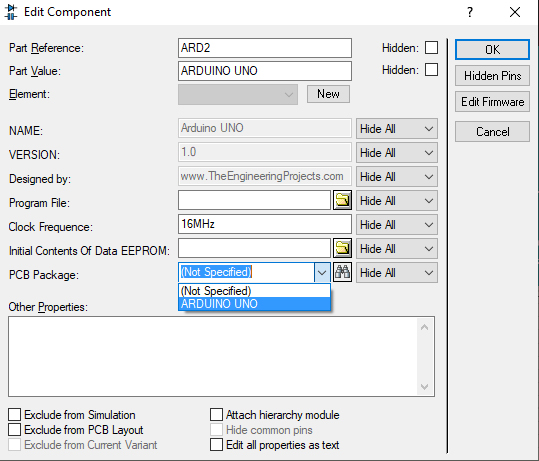The image size is (539, 461).
Task: Toggle Hidden checkbox for Part Reference
Action: point(431,47)
